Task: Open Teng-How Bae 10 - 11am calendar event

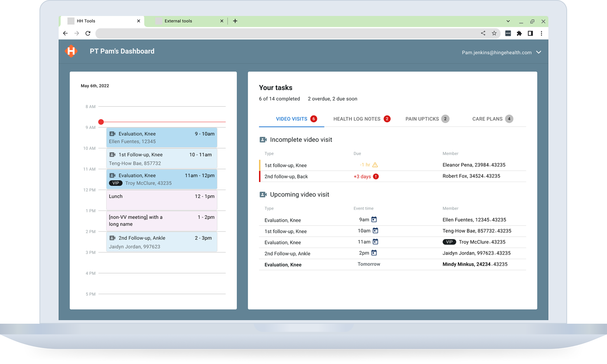Action: point(162,158)
